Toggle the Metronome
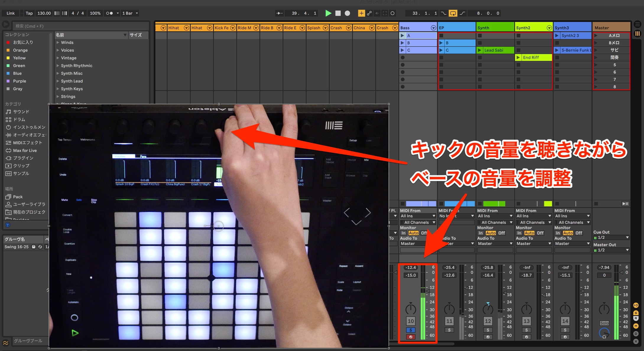This screenshot has height=351, width=644. point(109,13)
